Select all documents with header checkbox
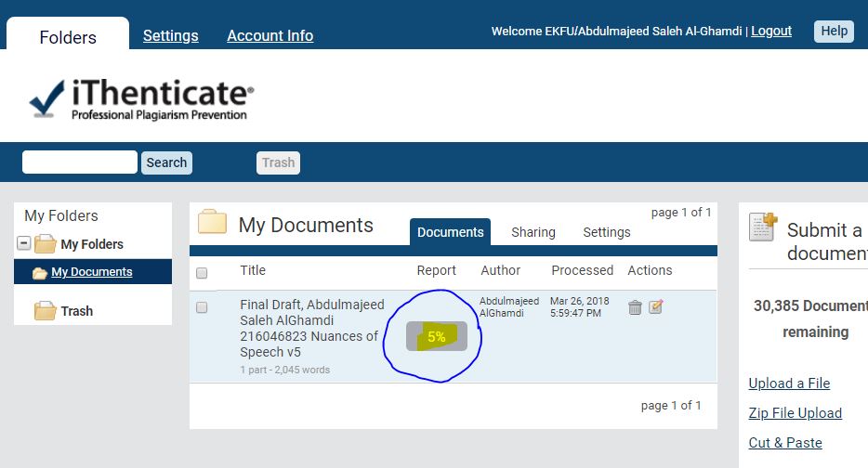The image size is (868, 468). tap(202, 273)
